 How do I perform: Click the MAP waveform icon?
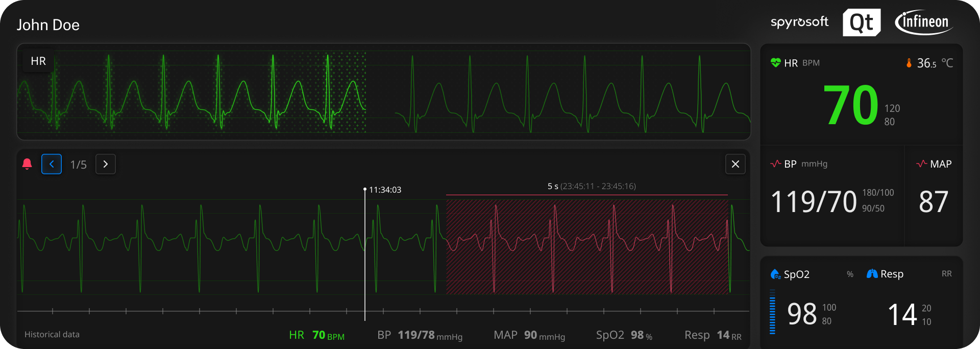click(x=921, y=164)
